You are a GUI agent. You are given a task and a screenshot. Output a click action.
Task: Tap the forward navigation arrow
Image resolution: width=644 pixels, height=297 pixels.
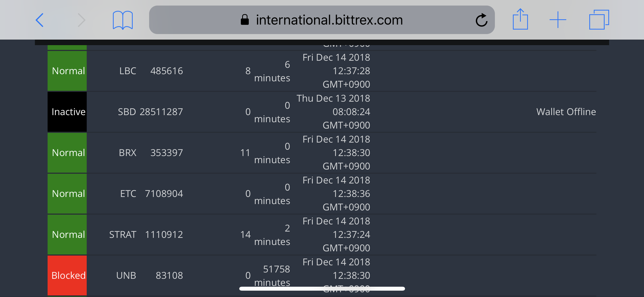[81, 20]
